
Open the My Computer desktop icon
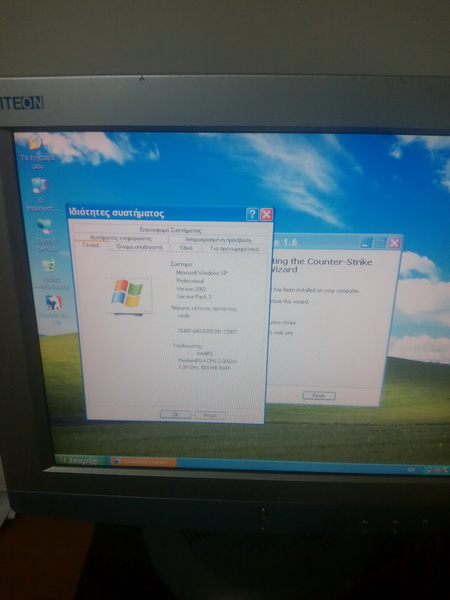click(40, 194)
